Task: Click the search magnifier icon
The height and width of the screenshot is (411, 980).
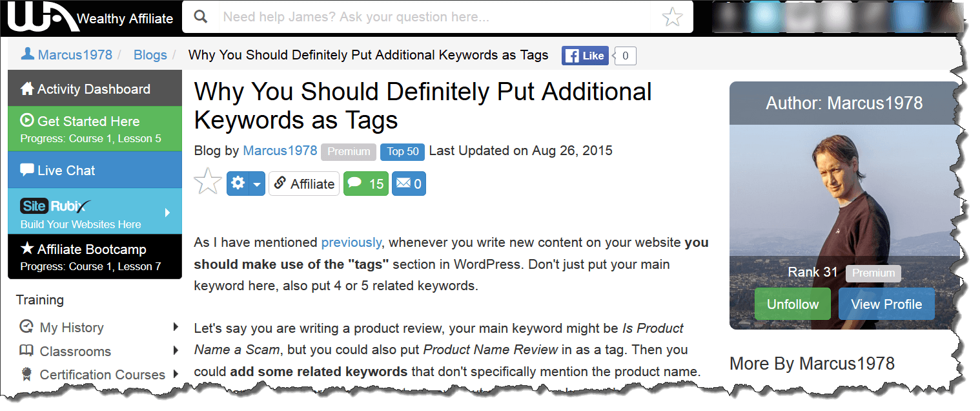Action: click(200, 16)
